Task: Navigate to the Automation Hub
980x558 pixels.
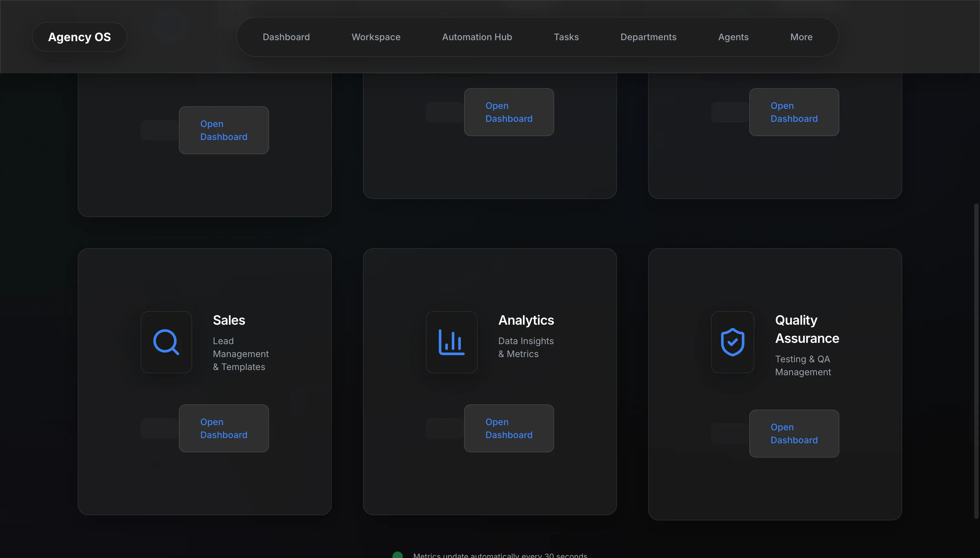Action: 476,37
